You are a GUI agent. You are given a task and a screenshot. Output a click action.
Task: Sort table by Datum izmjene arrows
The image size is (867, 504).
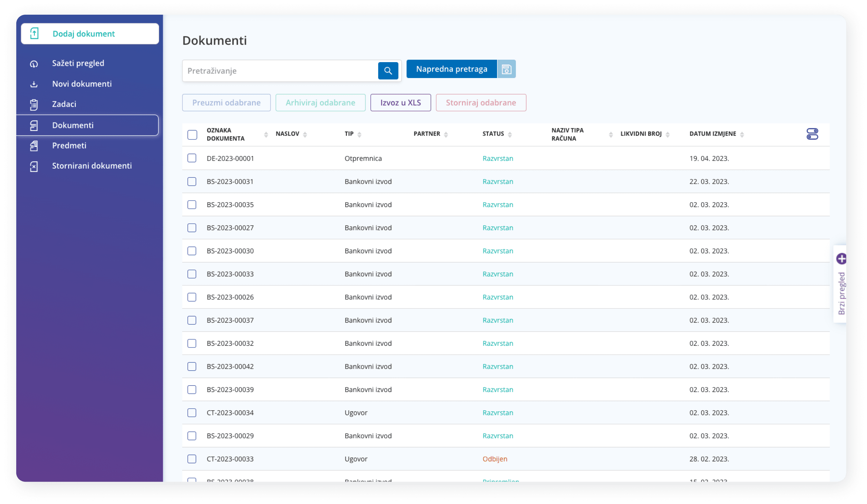(x=742, y=135)
